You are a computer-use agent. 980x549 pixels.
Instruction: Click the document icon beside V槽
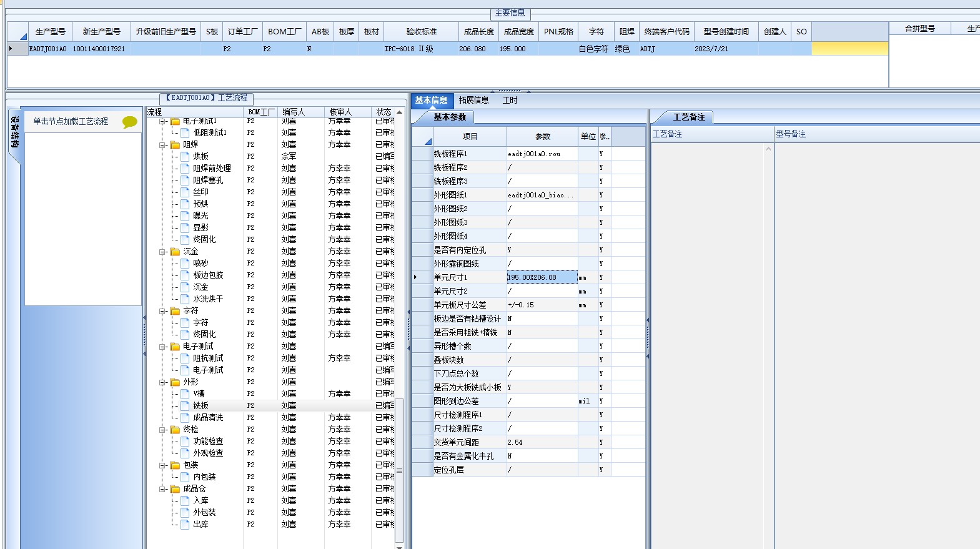(x=185, y=393)
